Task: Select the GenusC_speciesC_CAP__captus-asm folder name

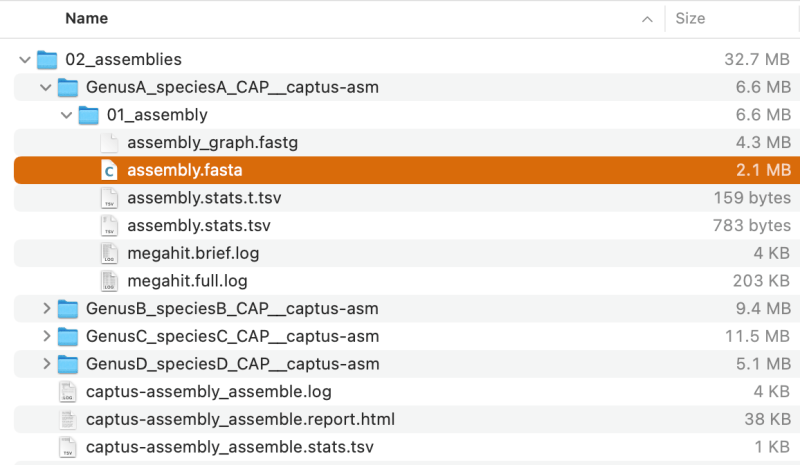Action: pos(233,336)
